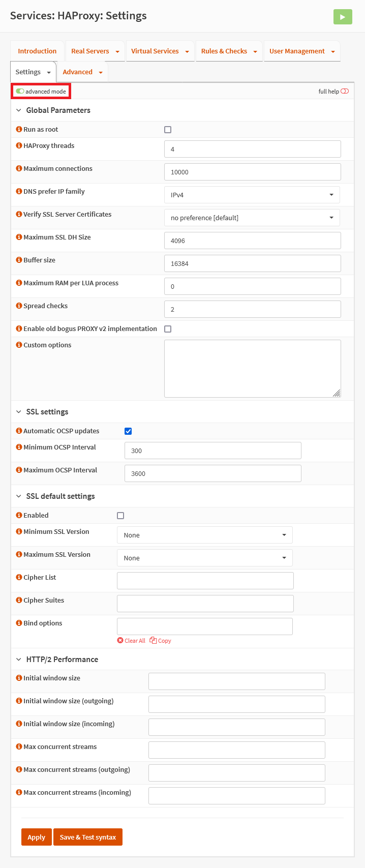The height and width of the screenshot is (868, 365).
Task: Click Clear All under Bind options
Action: coord(132,641)
